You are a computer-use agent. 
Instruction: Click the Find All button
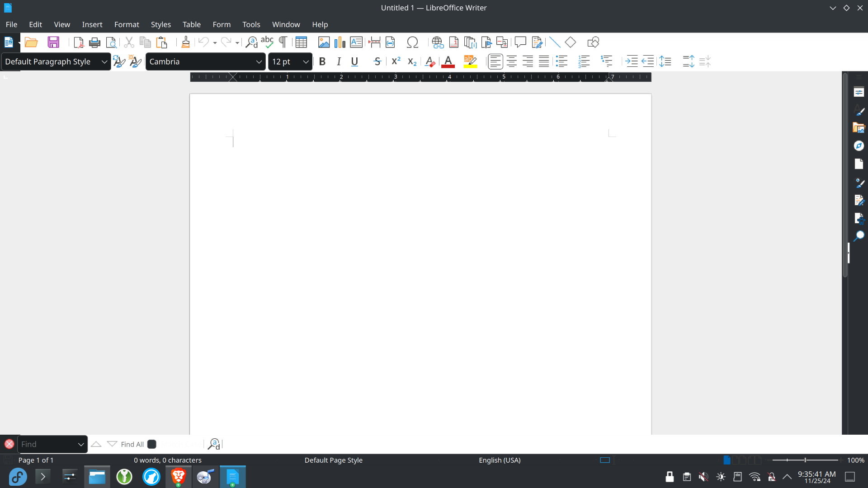132,445
